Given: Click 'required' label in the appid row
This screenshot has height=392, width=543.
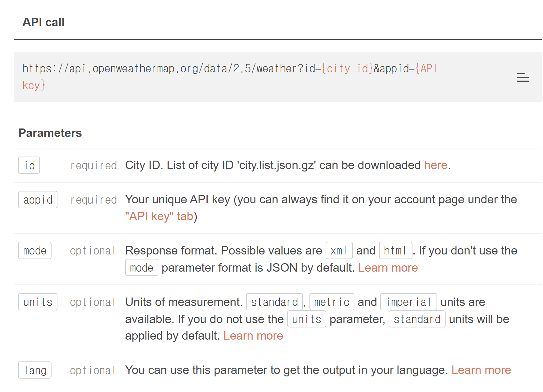Looking at the screenshot, I should pyautogui.click(x=93, y=200).
